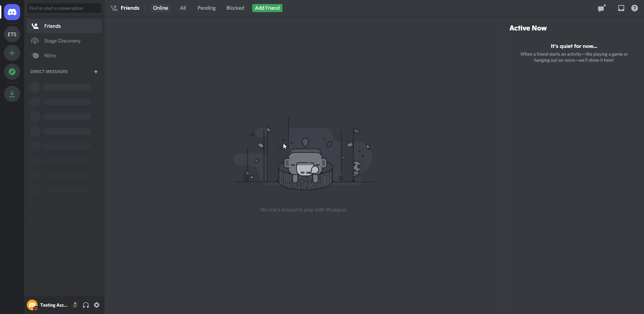Switch to the Pending friends tab

click(206, 8)
